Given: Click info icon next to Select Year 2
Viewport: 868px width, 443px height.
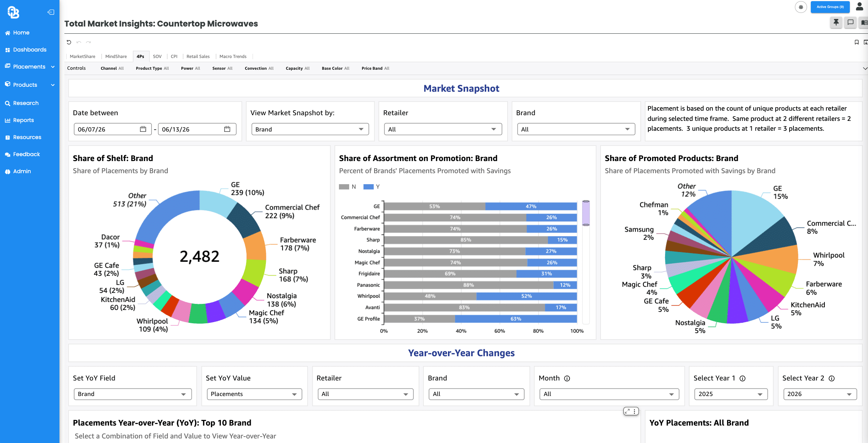Looking at the screenshot, I should click(832, 379).
